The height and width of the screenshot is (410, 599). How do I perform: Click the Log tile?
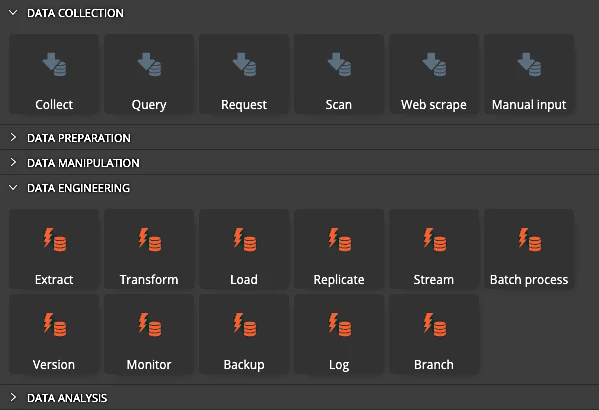click(x=339, y=334)
